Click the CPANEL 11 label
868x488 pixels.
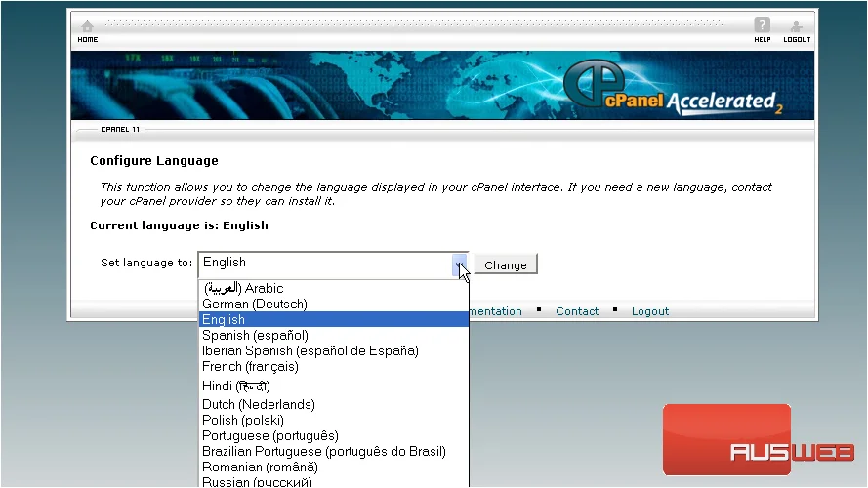click(120, 130)
